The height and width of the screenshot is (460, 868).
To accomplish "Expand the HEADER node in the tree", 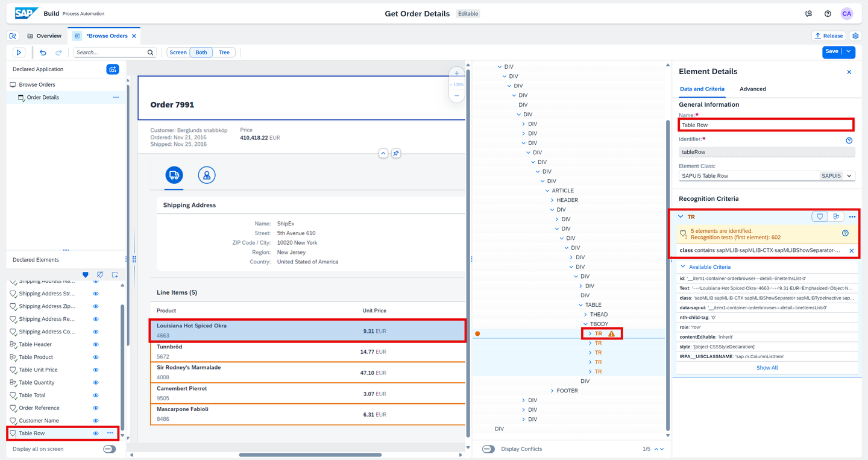I will point(552,200).
